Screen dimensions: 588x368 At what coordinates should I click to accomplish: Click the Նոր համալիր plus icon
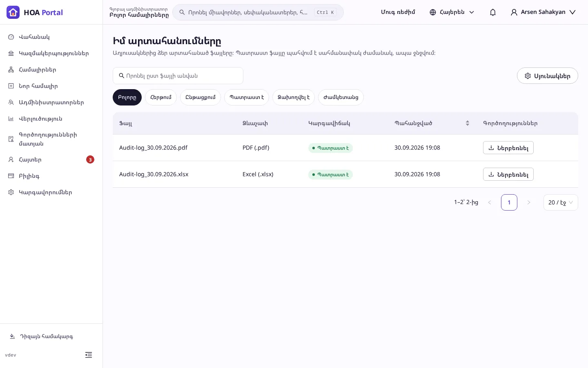11,86
